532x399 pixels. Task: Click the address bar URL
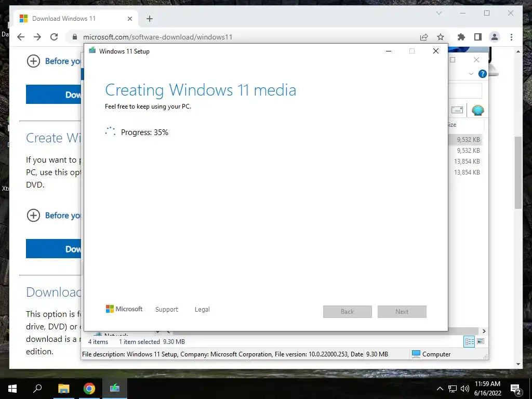(x=157, y=37)
